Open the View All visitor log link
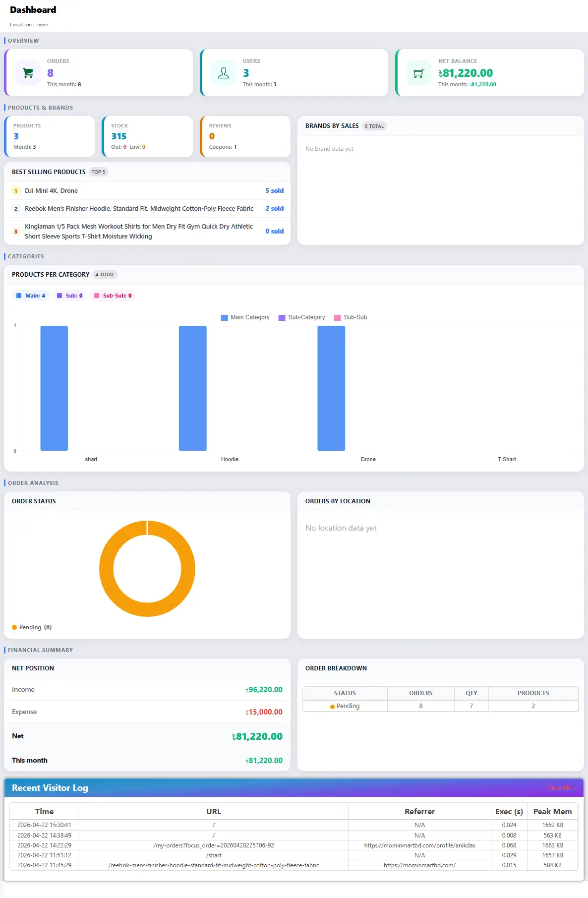The width and height of the screenshot is (588, 898). 562,788
